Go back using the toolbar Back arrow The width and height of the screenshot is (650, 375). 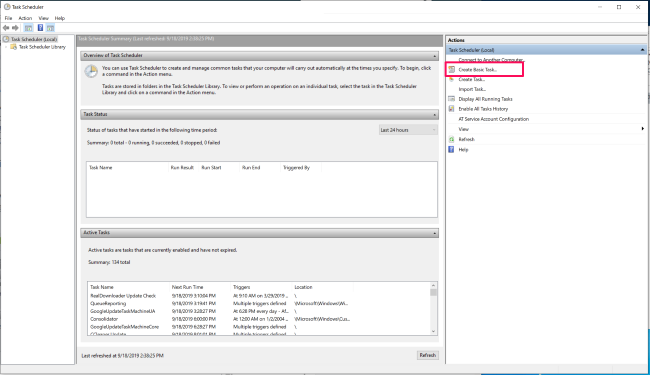tap(6, 28)
